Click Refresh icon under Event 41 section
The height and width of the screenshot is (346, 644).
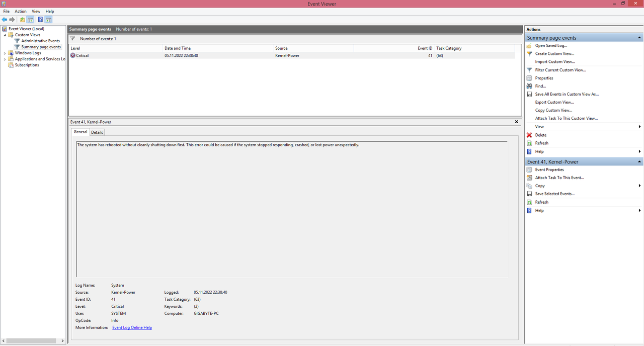529,202
